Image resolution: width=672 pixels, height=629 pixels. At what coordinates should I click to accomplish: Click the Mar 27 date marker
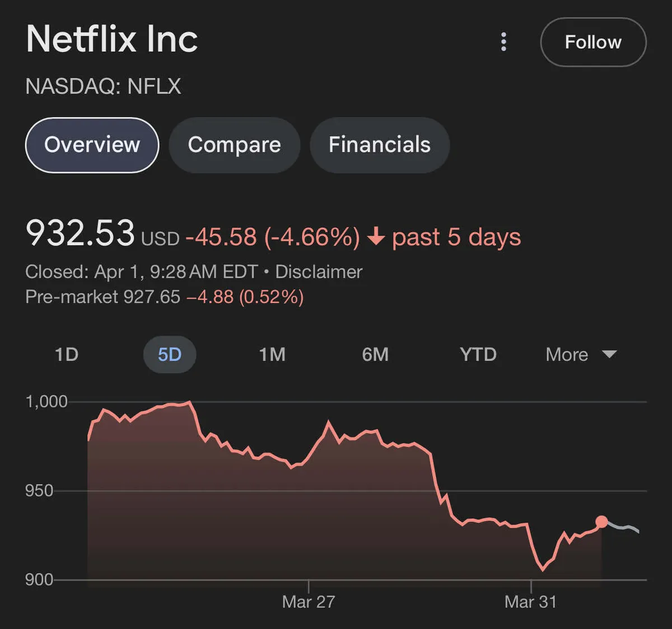pyautogui.click(x=309, y=602)
